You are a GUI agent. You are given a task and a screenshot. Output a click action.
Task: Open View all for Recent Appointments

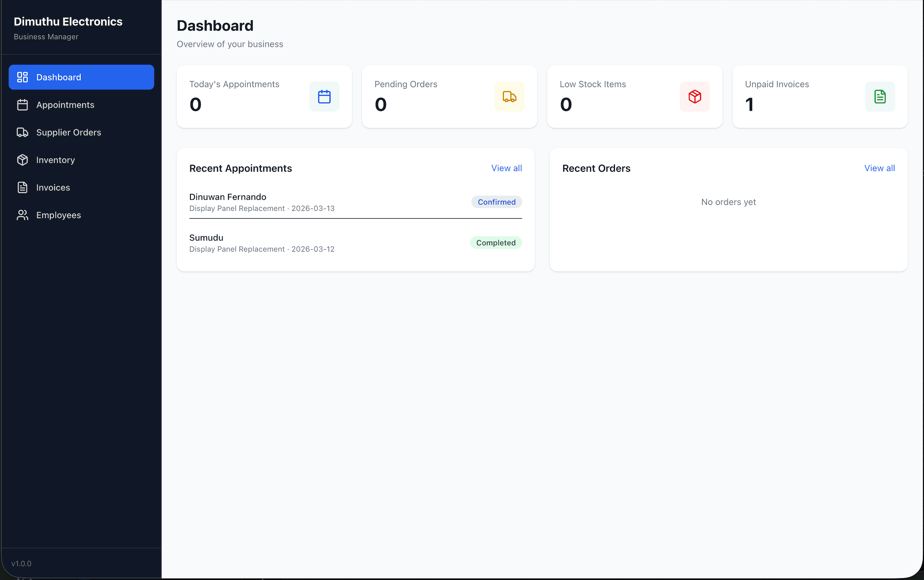click(x=507, y=168)
